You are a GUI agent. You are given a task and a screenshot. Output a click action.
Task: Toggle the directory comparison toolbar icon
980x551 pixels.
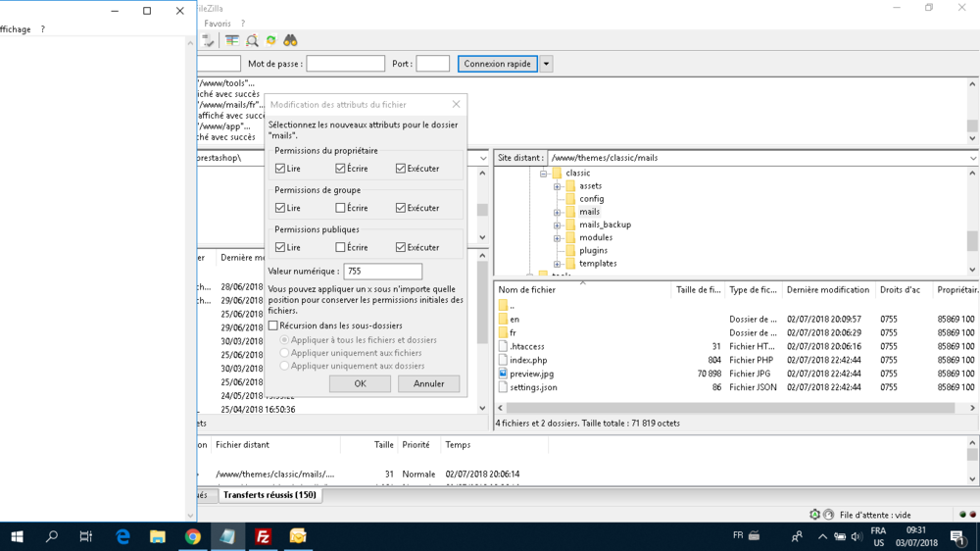coord(232,40)
